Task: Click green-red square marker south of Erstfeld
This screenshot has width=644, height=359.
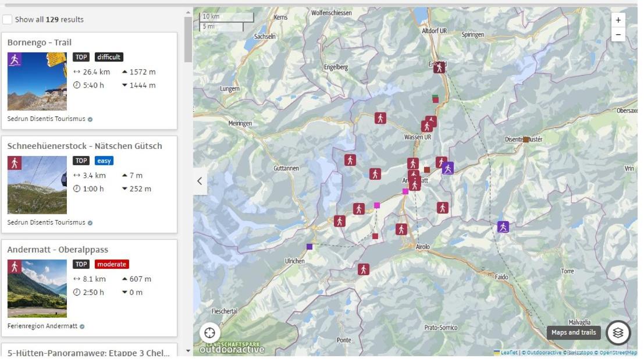Action: tap(435, 98)
